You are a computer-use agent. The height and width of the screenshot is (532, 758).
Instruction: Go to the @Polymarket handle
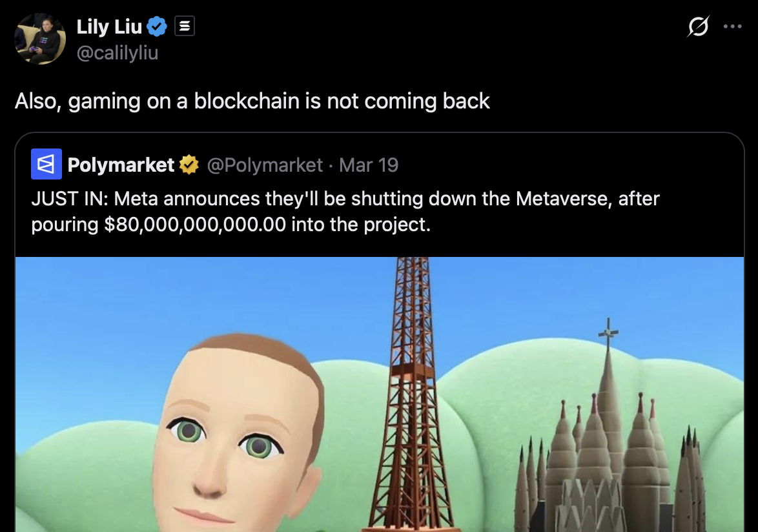click(265, 165)
